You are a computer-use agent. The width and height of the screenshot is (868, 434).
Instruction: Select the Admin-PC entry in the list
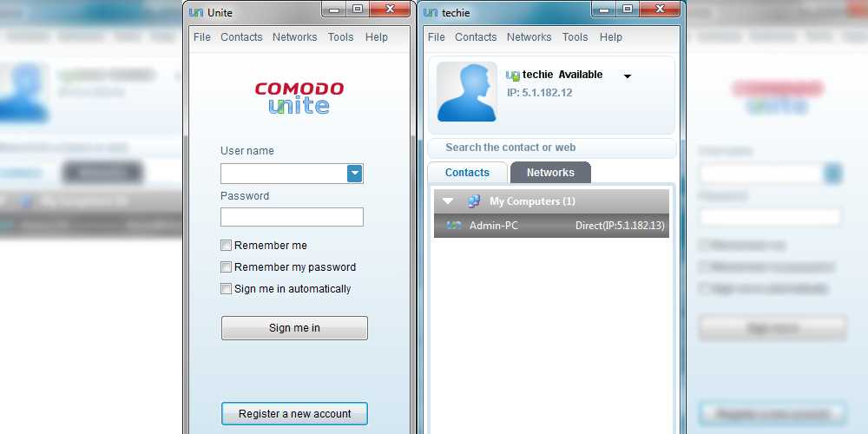click(x=551, y=226)
